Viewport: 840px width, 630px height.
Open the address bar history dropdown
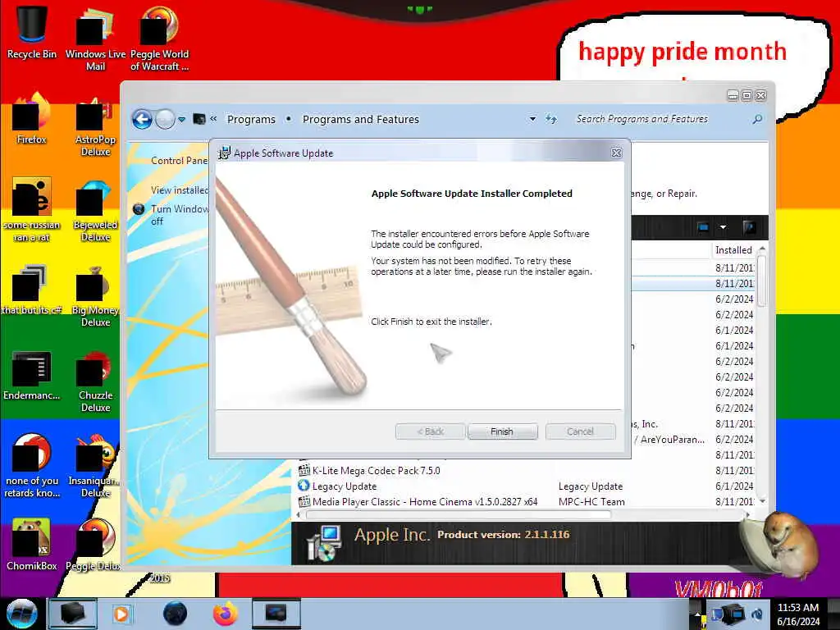point(532,119)
